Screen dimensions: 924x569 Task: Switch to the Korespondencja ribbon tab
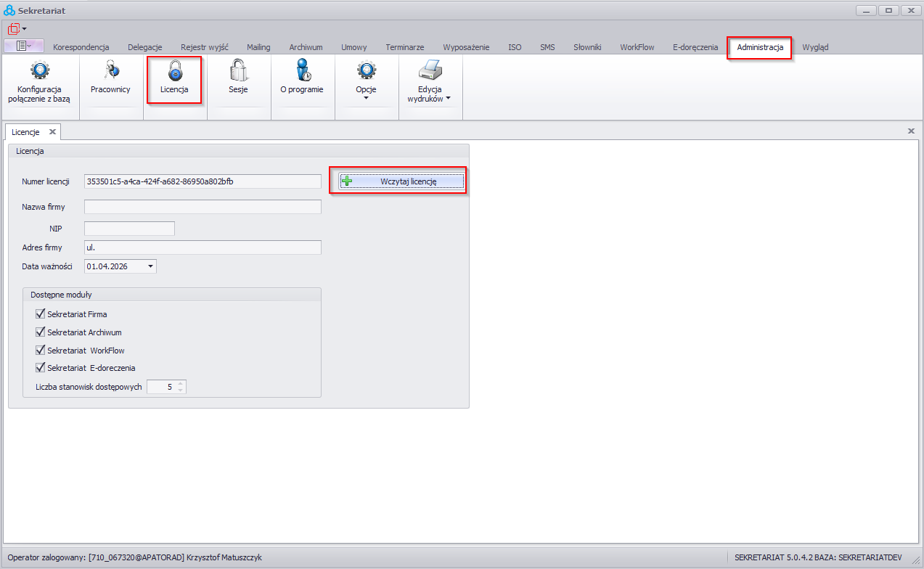click(x=81, y=47)
